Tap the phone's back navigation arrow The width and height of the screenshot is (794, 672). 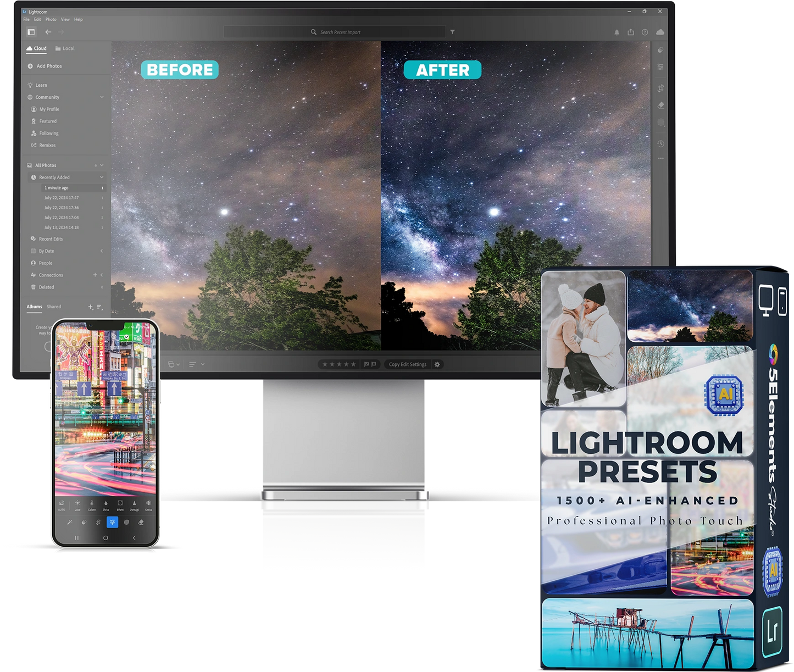134,538
